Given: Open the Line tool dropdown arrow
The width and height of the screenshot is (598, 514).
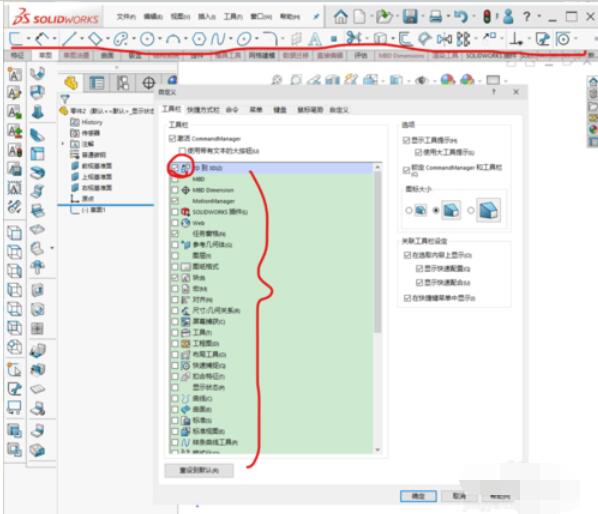Looking at the screenshot, I should tap(82, 39).
